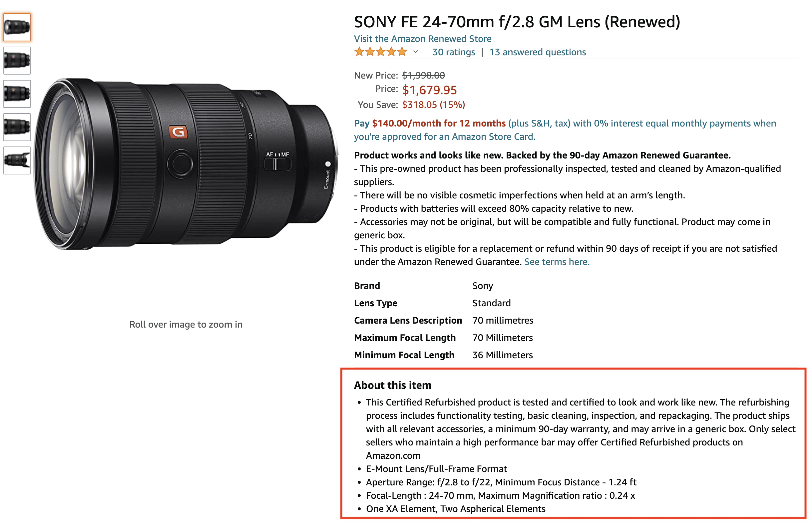The image size is (812, 530).
Task: Select the first lens thumbnail image
Action: click(x=17, y=27)
